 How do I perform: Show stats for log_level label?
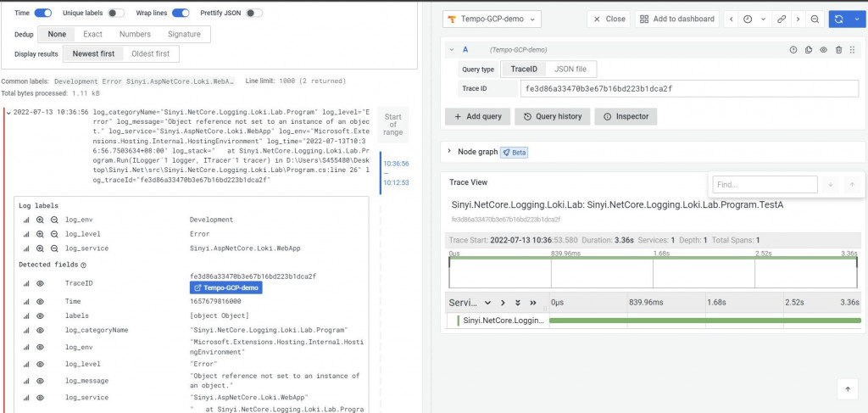[25, 234]
